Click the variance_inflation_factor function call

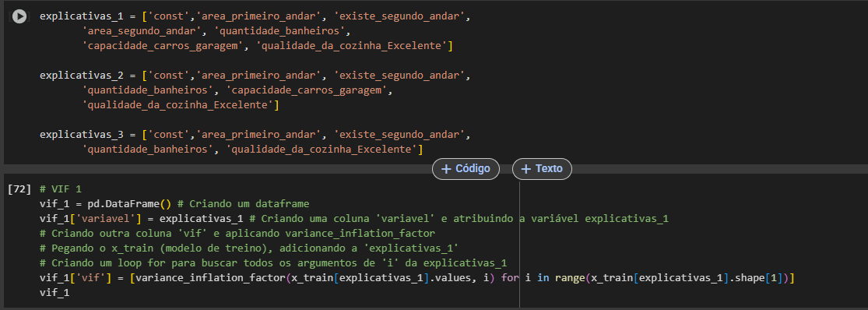(210, 277)
